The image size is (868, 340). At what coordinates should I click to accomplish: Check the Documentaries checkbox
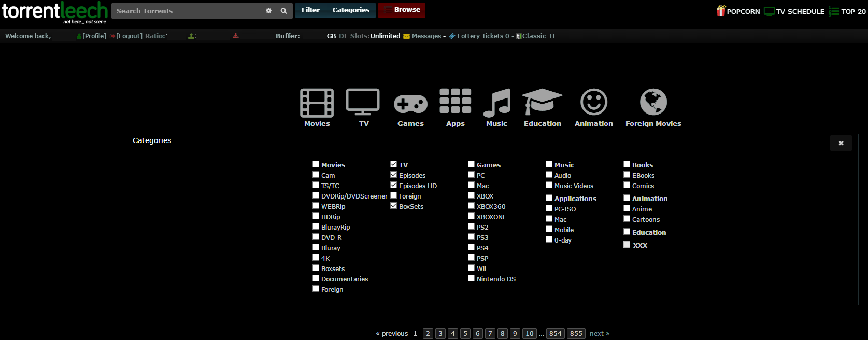[316, 278]
